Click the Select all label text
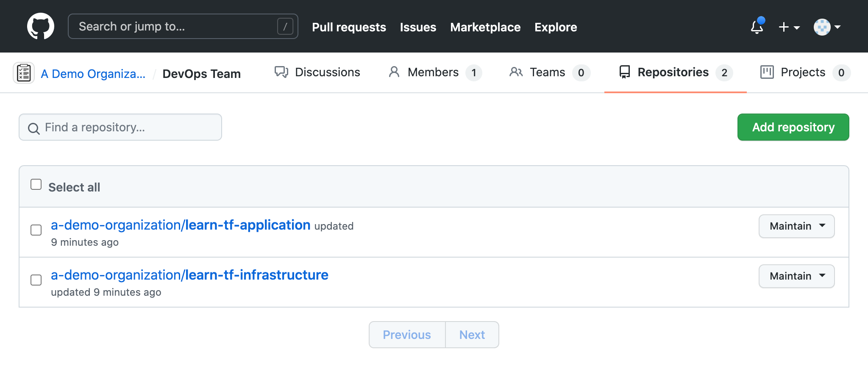The image size is (868, 380). point(74,187)
